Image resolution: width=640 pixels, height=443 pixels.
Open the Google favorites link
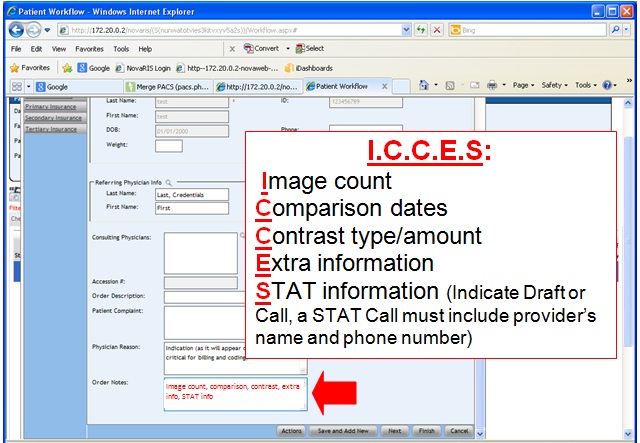[x=93, y=68]
